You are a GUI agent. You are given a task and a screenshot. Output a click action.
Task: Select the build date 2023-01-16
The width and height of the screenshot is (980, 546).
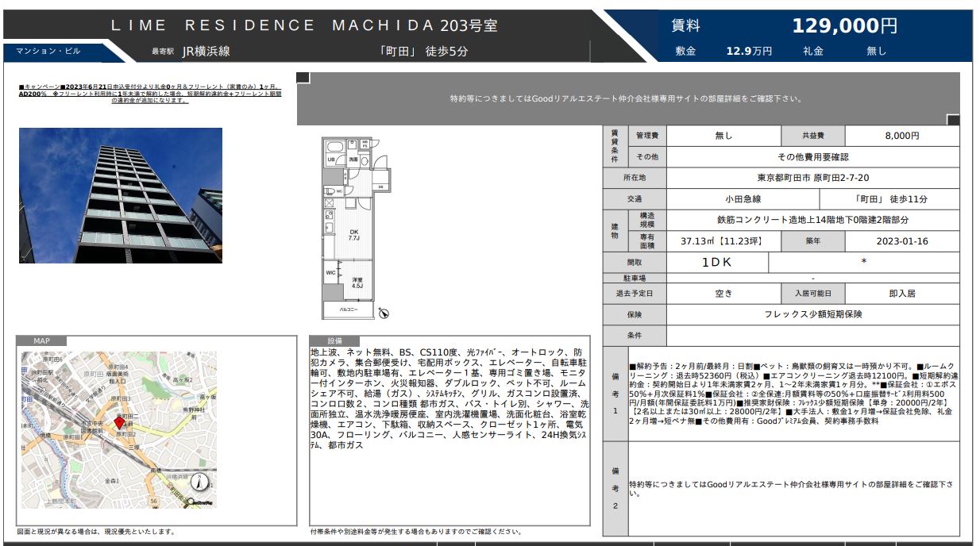902,241
